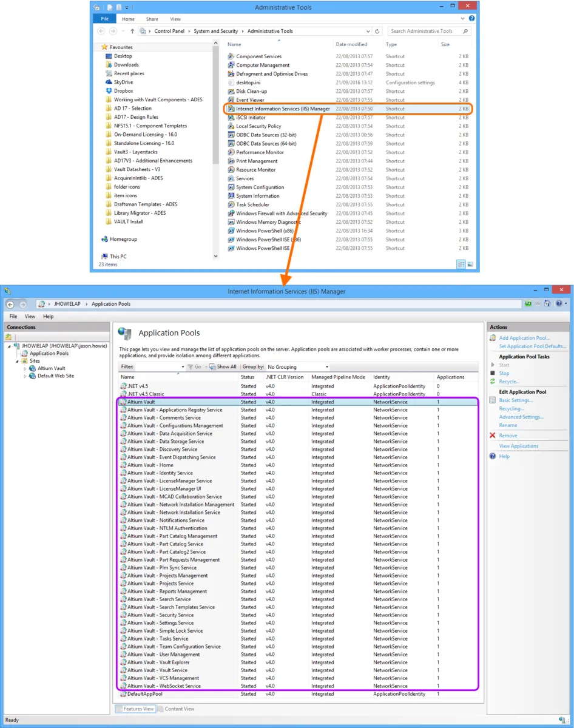The image size is (574, 728).
Task: Open Advanced Settings link
Action: pos(521,417)
